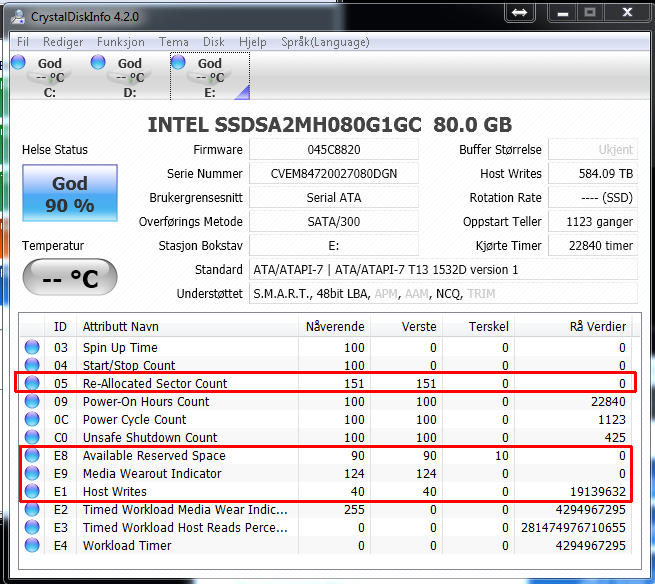Screen dimensions: 655x584
Task: Click the Rå Verdier column header
Action: click(573, 326)
